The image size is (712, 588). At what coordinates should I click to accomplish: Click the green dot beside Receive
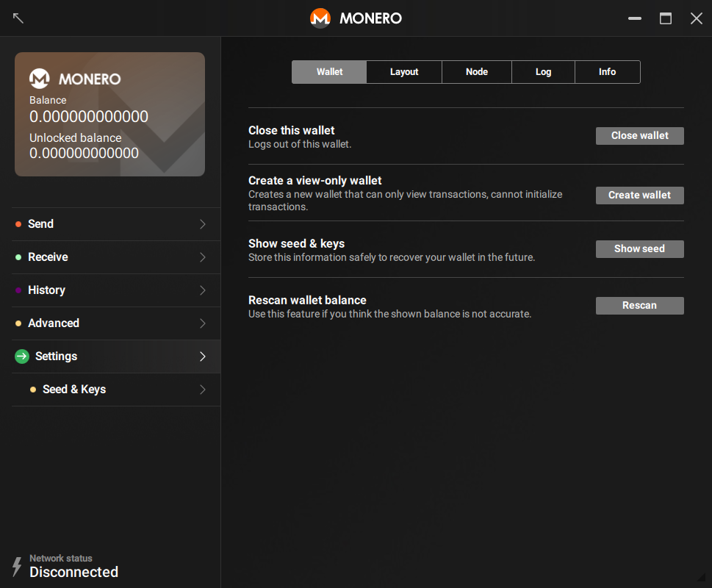click(x=18, y=257)
